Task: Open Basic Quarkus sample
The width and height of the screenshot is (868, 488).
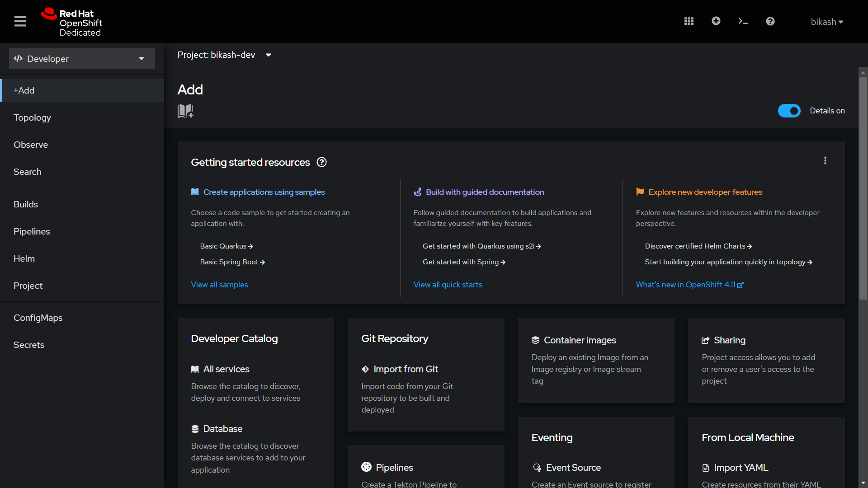Action: click(x=226, y=246)
